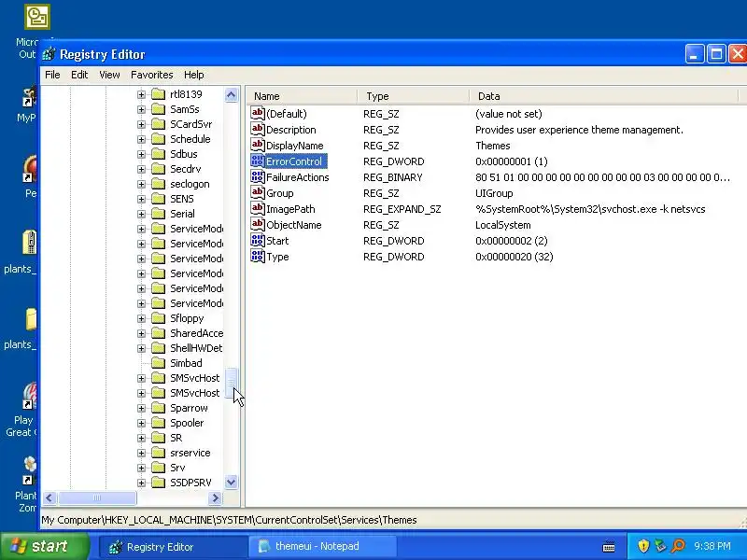Select the Srv folder icon
The height and width of the screenshot is (560, 747).
click(x=158, y=468)
